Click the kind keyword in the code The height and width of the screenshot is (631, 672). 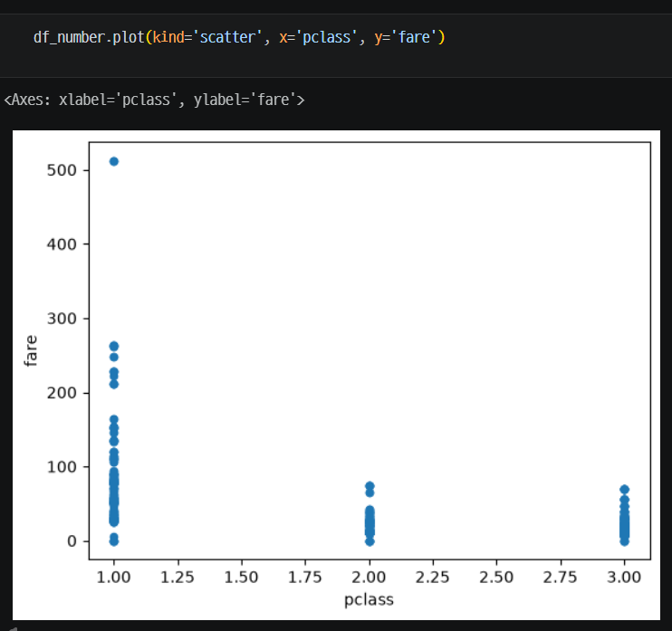click(168, 37)
